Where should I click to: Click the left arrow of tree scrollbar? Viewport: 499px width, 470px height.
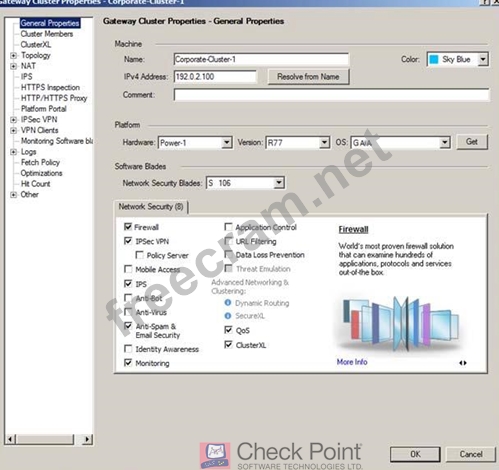click(10, 439)
